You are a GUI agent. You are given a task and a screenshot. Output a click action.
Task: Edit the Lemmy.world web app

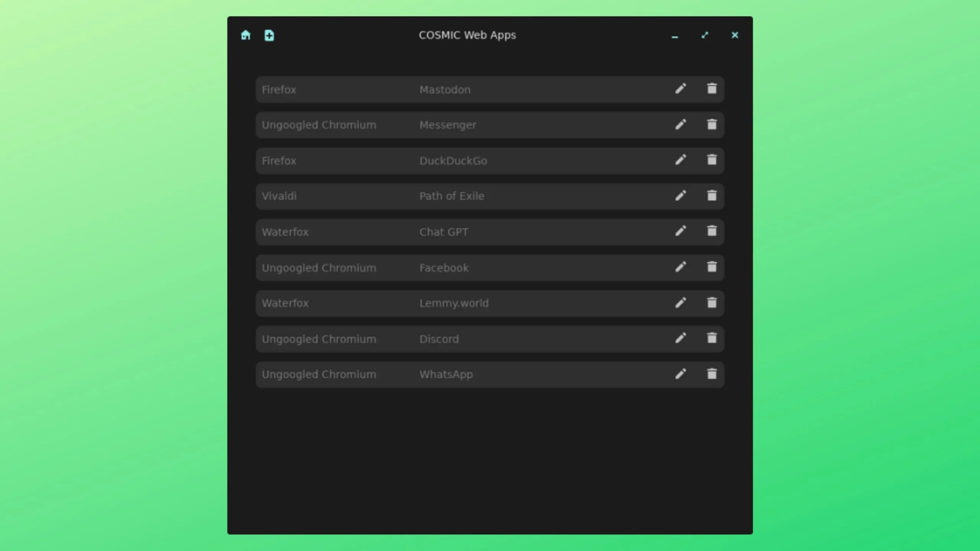681,303
